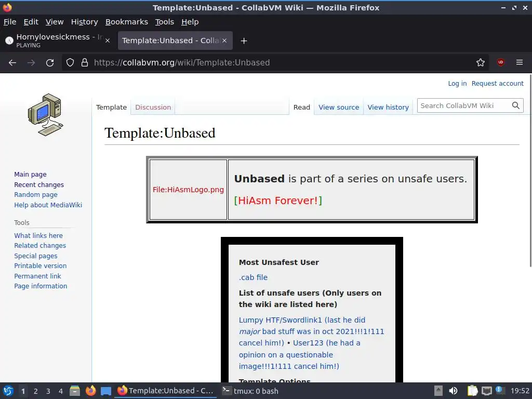Open Printable version
The width and height of the screenshot is (532, 399).
(x=41, y=265)
